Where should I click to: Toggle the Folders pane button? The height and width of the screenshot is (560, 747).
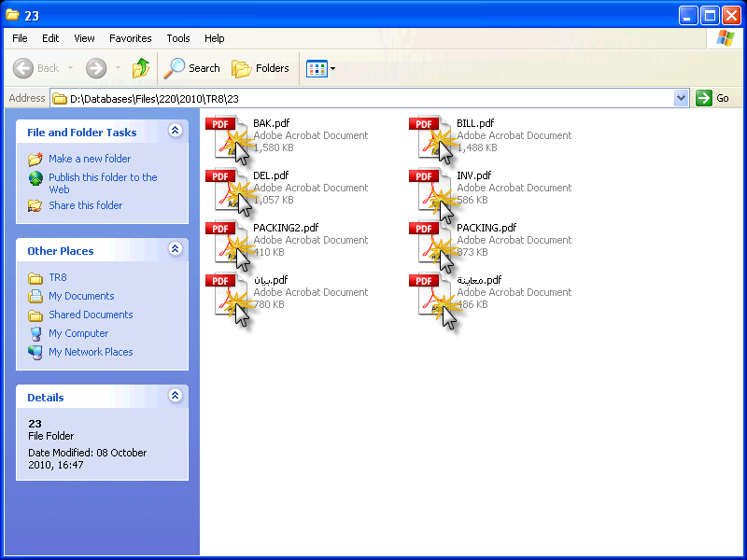click(261, 68)
